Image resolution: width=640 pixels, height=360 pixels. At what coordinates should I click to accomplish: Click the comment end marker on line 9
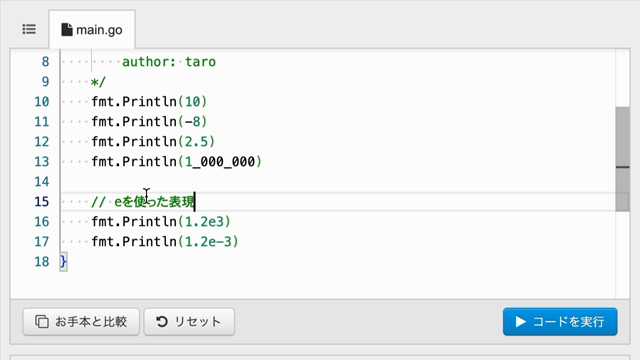point(98,82)
